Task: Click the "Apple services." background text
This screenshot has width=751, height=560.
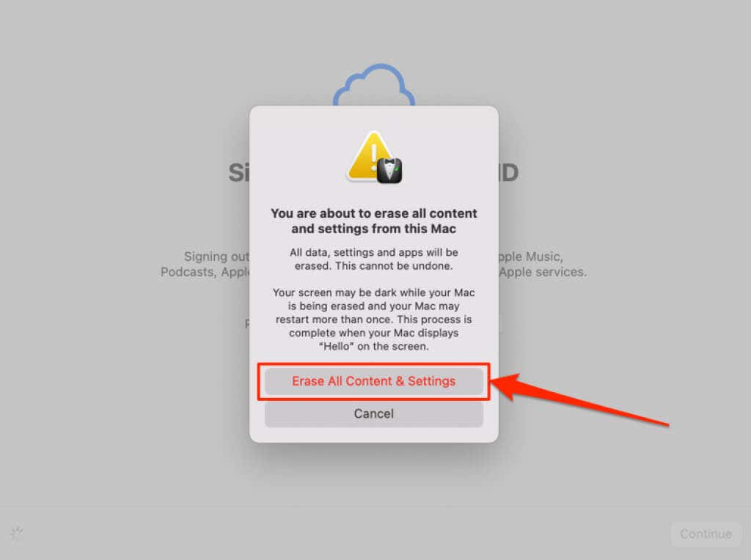Action: [x=543, y=272]
